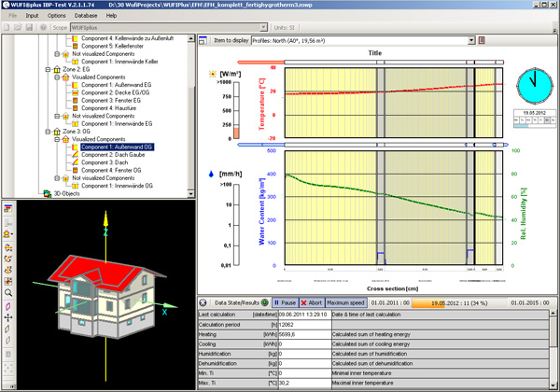Click the four-arrow pan tool icon
The width and height of the screenshot is (560, 392).
pyautogui.click(x=8, y=318)
